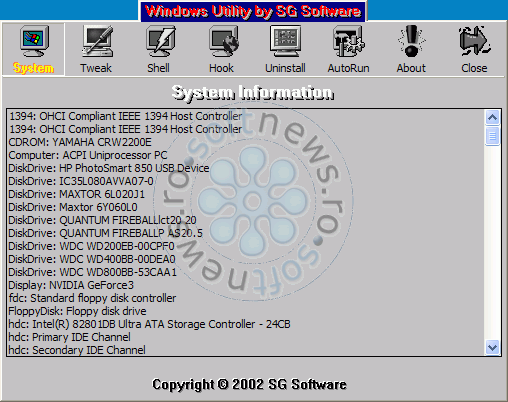Click the Close arrow icon
The width and height of the screenshot is (508, 402).
coord(475,41)
